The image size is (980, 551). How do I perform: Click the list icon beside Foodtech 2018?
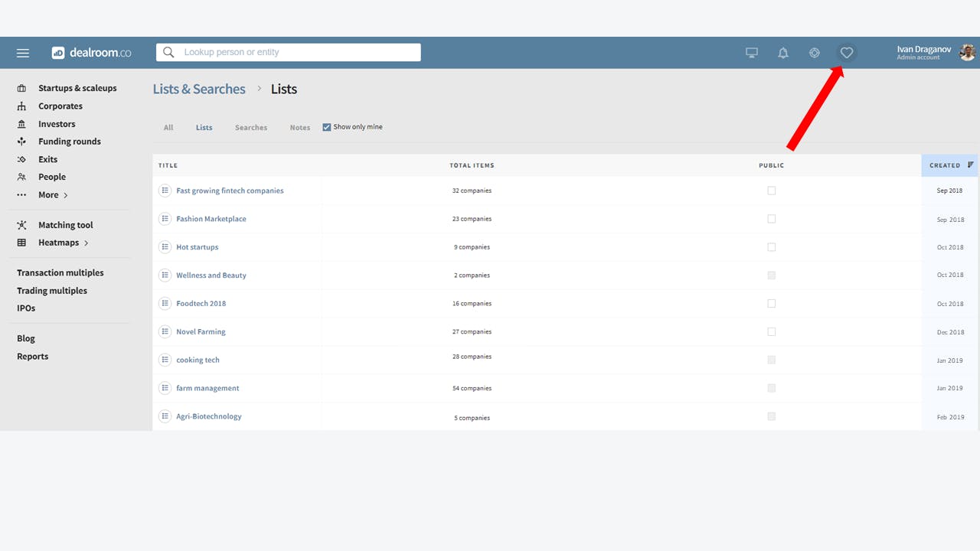(165, 303)
